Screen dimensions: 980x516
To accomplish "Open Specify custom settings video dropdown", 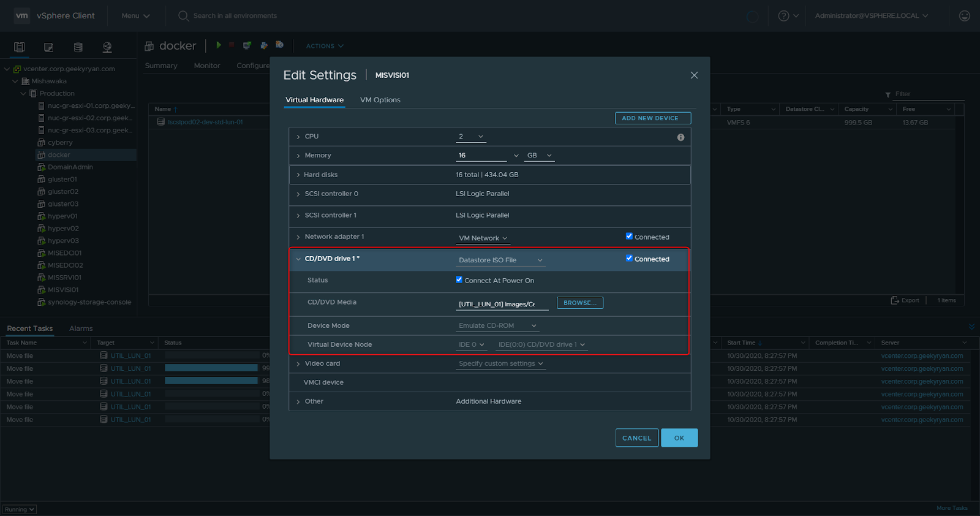I will (500, 364).
